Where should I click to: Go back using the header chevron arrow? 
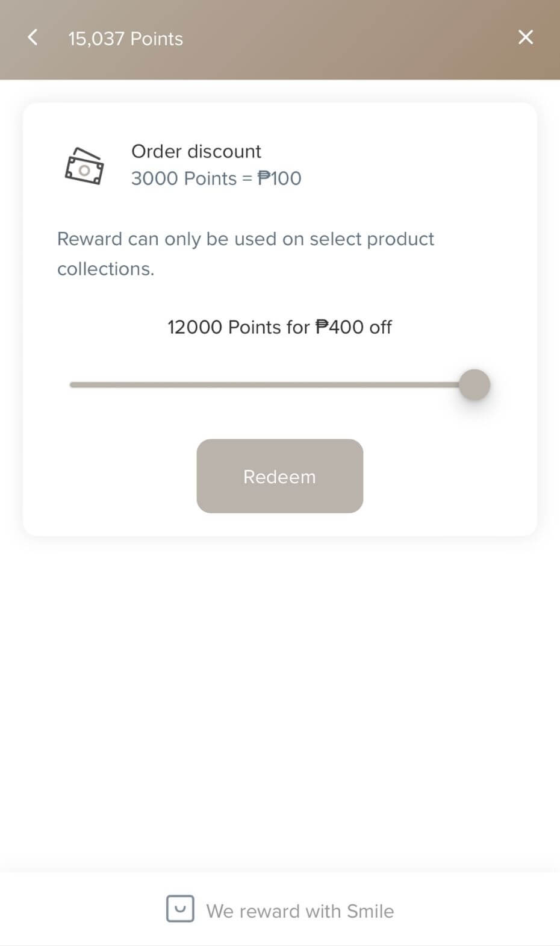[x=33, y=37]
